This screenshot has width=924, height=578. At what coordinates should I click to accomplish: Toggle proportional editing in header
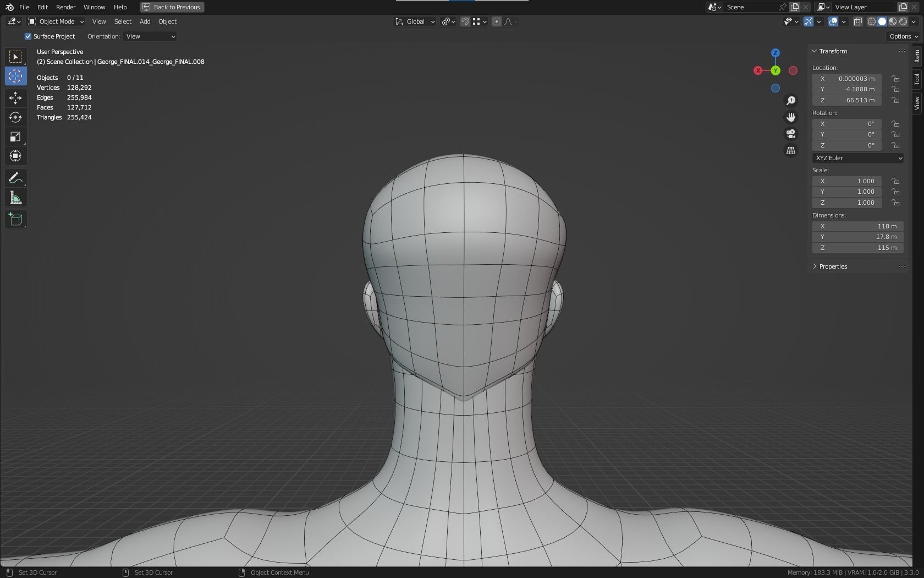[x=497, y=21]
